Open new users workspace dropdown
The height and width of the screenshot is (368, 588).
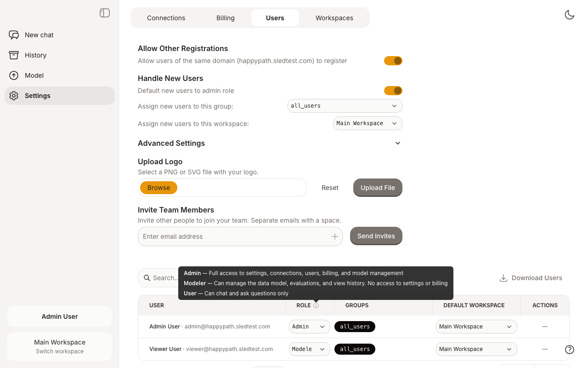(x=367, y=123)
